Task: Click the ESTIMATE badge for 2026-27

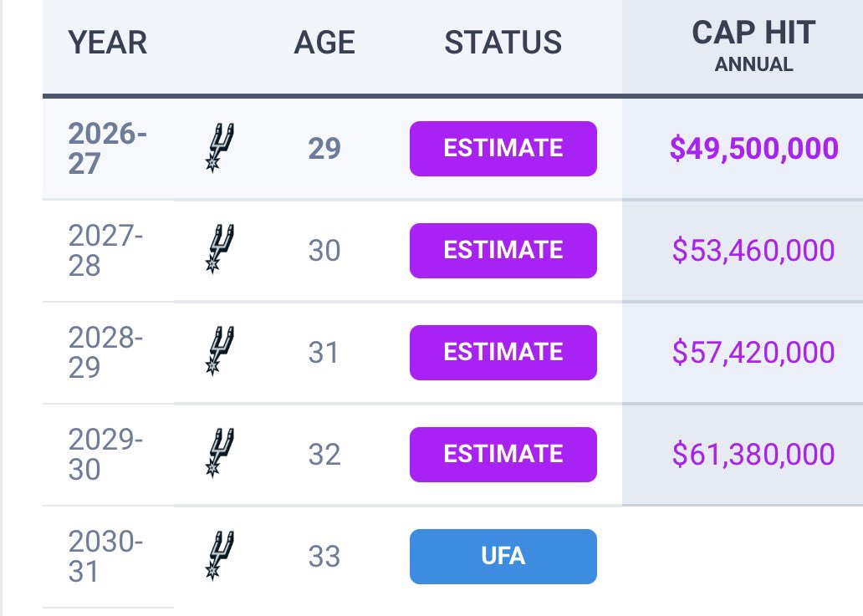Action: click(x=503, y=149)
